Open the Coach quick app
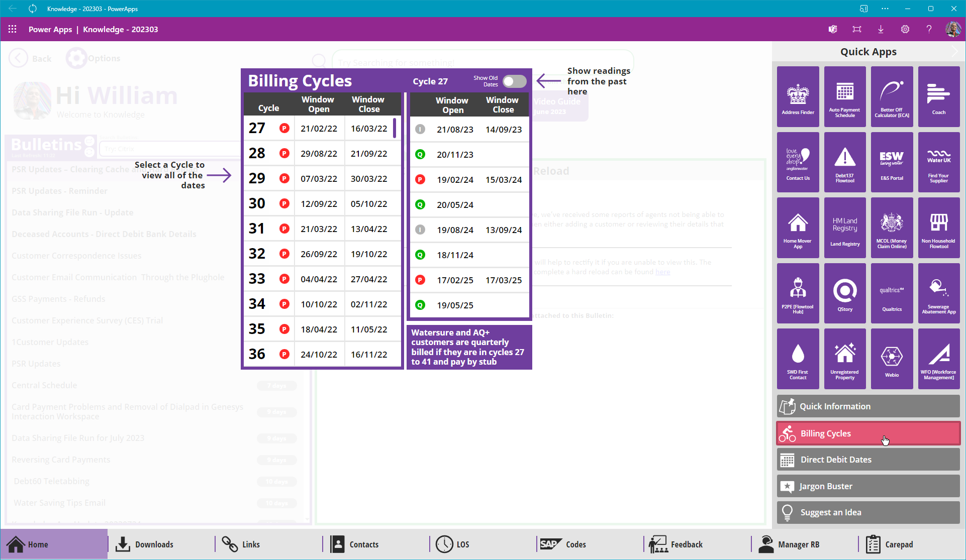 938,96
